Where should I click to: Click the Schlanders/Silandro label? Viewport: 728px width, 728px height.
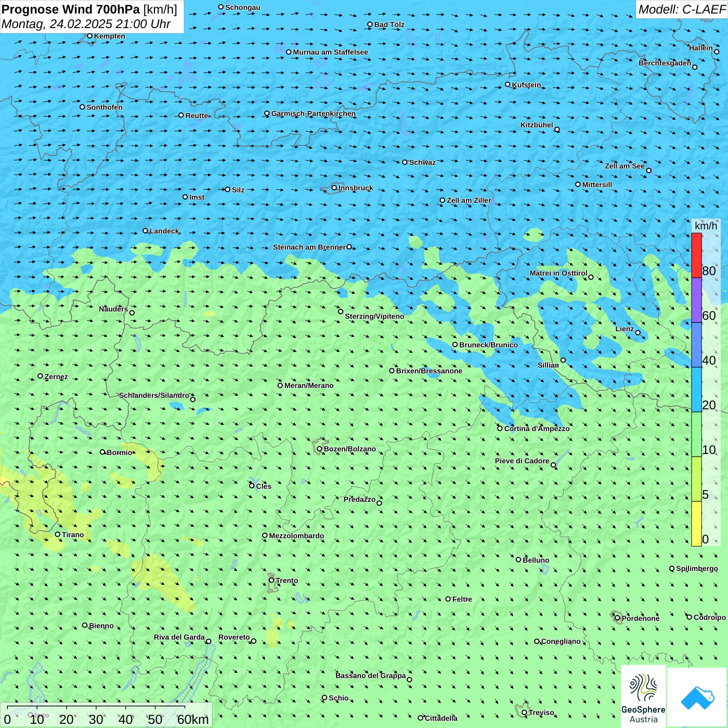click(154, 395)
